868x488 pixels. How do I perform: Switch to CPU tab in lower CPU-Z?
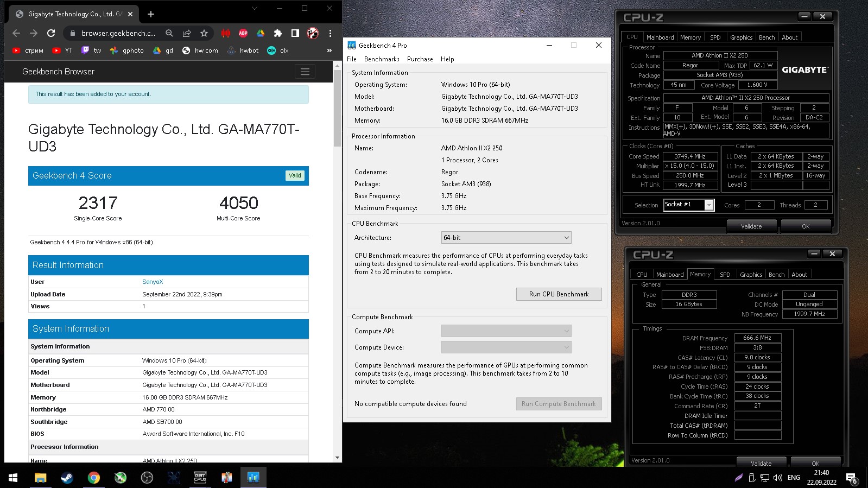(x=642, y=275)
